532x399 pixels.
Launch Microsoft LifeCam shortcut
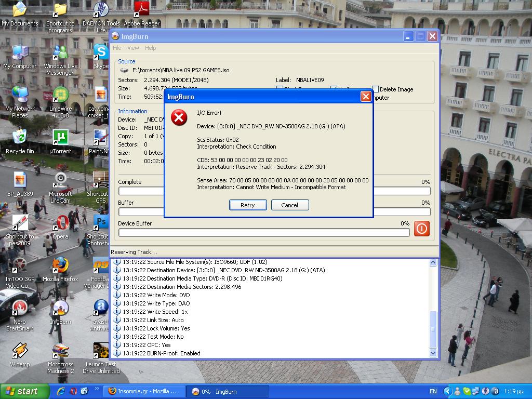tap(60, 188)
